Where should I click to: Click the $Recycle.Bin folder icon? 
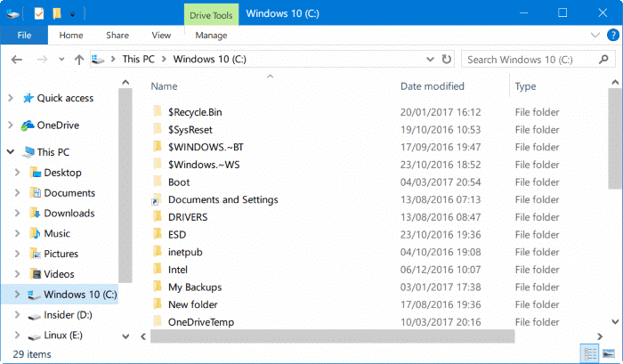pos(158,111)
